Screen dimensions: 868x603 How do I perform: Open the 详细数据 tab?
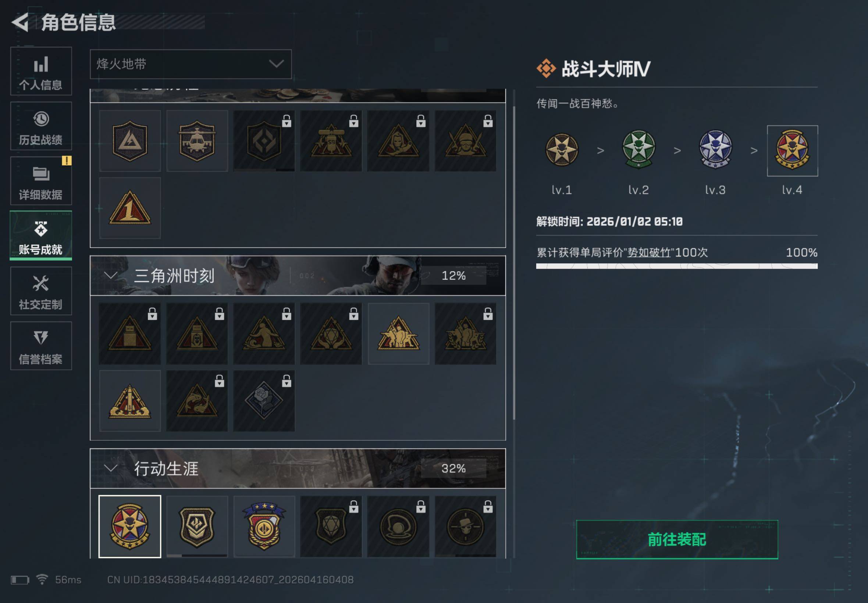41,181
